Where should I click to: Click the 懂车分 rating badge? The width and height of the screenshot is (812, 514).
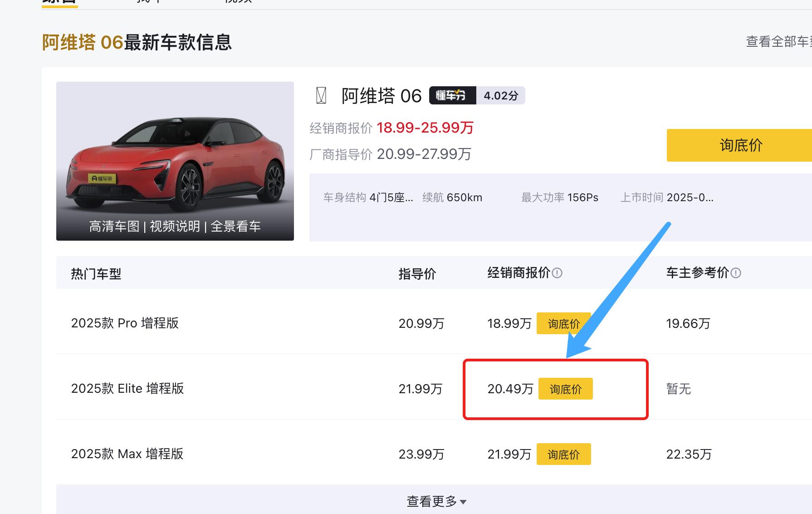[x=452, y=95]
